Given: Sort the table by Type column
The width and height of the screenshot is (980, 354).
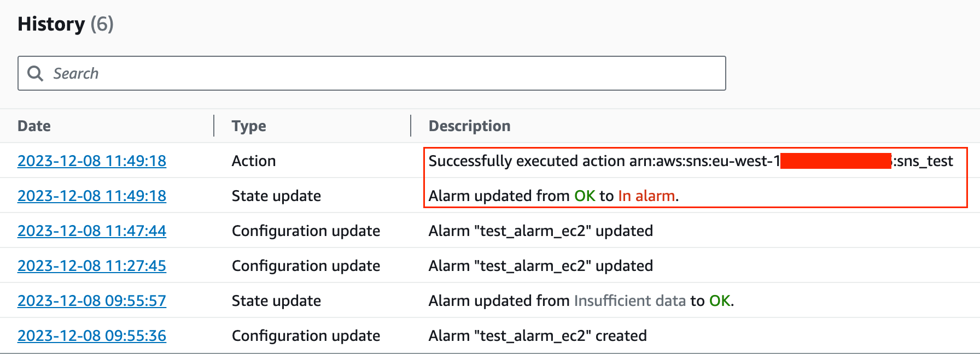Looking at the screenshot, I should [x=249, y=126].
